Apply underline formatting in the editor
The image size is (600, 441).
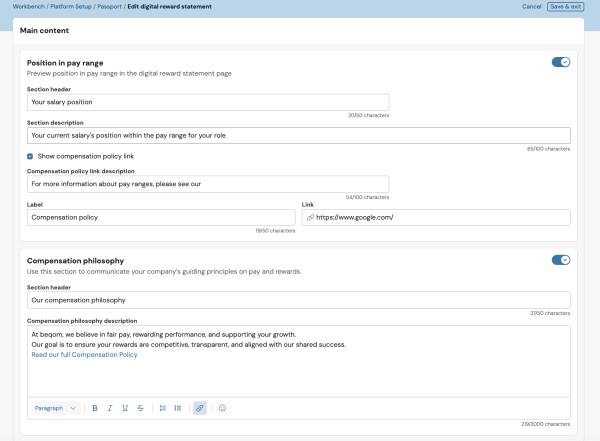point(125,408)
